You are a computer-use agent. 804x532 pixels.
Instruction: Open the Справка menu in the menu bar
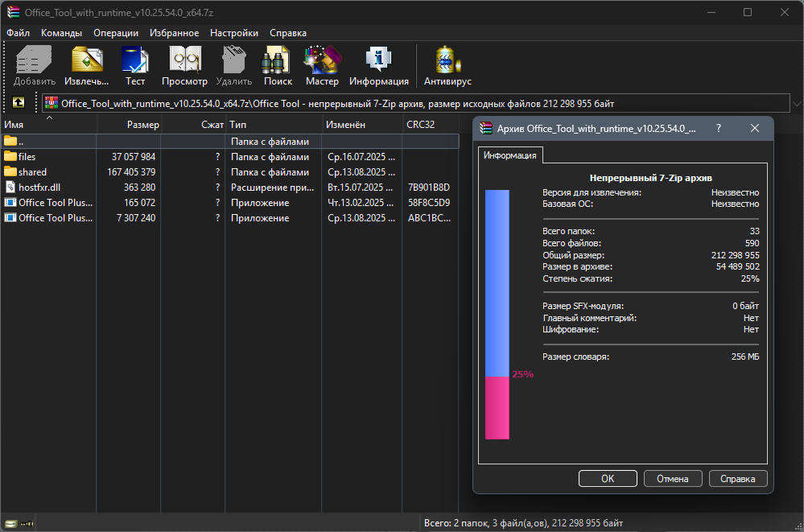point(288,33)
